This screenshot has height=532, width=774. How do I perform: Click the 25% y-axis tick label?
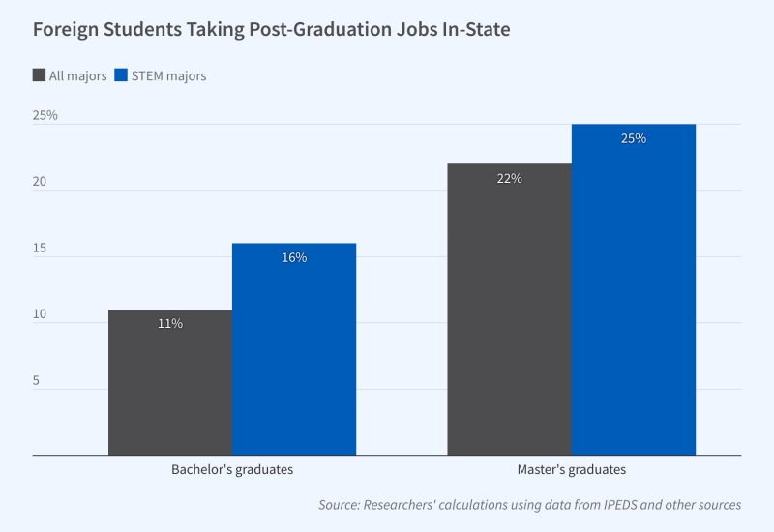click(45, 116)
